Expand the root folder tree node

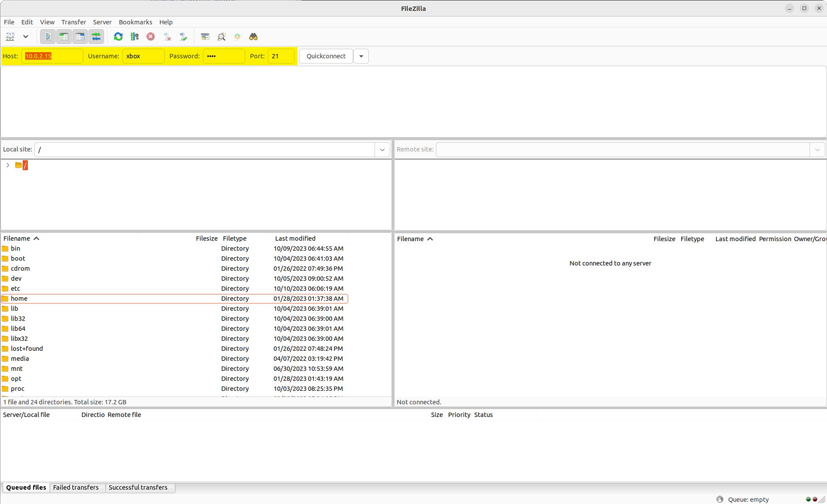coord(8,165)
